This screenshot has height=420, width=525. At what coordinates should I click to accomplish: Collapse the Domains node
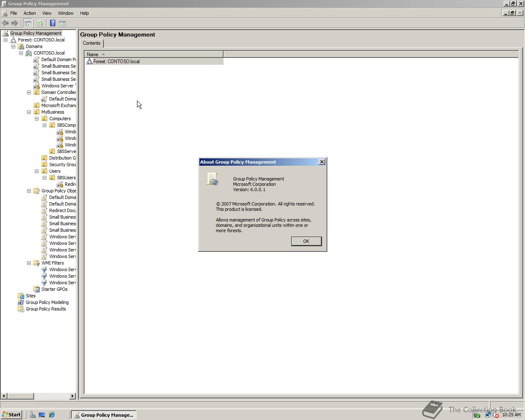point(13,46)
